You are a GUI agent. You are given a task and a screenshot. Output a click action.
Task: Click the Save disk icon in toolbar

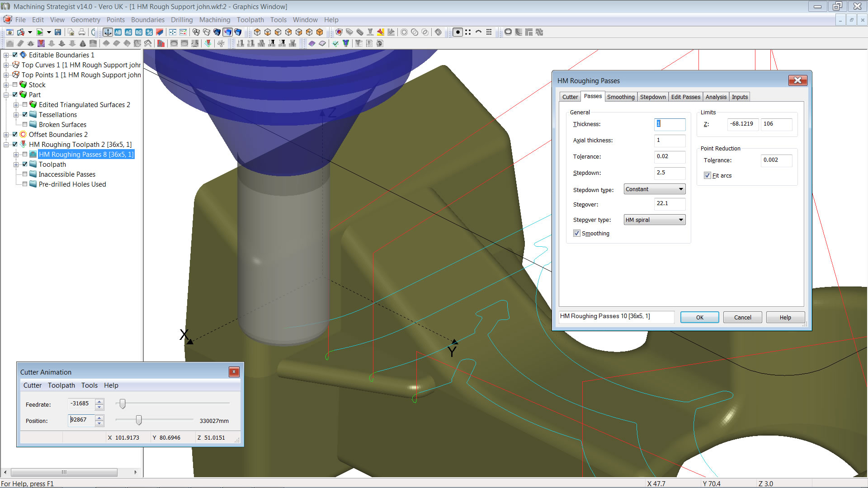[x=58, y=32]
